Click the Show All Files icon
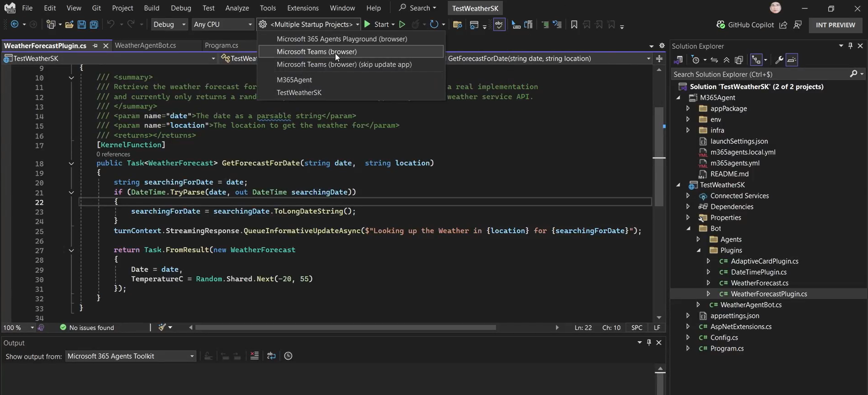The image size is (868, 395). pyautogui.click(x=739, y=60)
